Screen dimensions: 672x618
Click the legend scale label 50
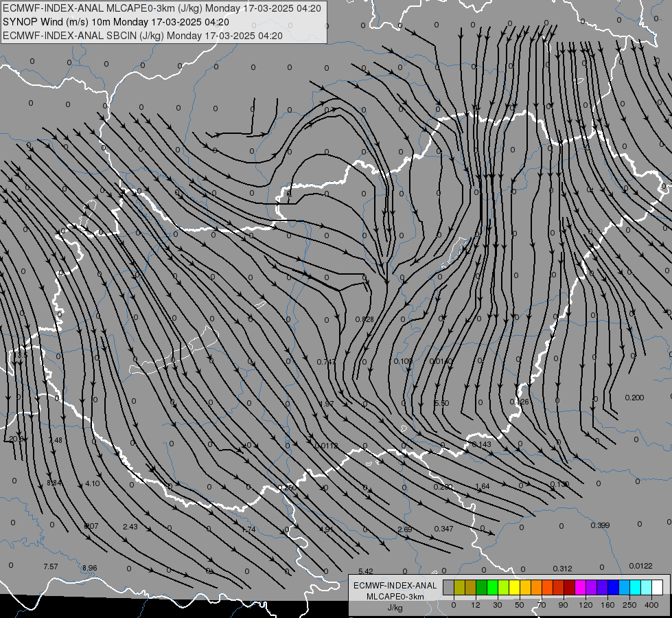coord(520,605)
